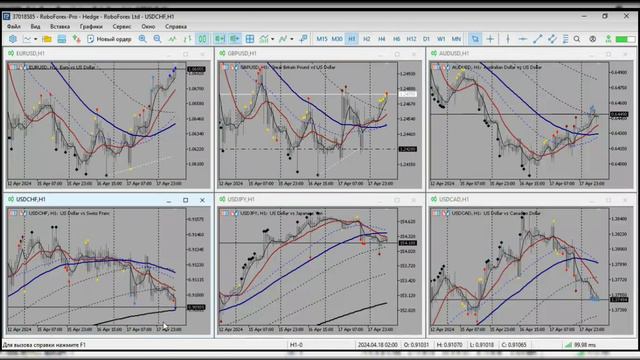Activate the standard cursor mode
Screen dimensions: 640x360
pos(475,39)
